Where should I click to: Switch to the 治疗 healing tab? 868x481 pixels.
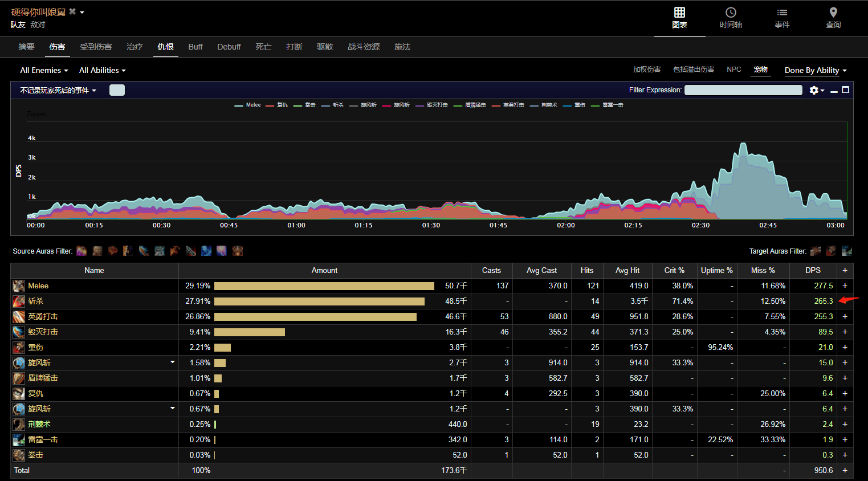pyautogui.click(x=135, y=47)
